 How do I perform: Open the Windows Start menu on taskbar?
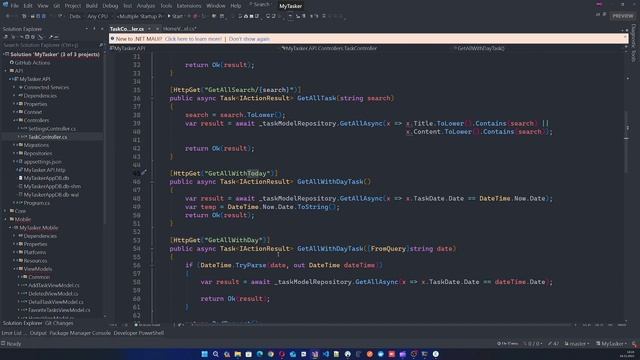(204, 354)
